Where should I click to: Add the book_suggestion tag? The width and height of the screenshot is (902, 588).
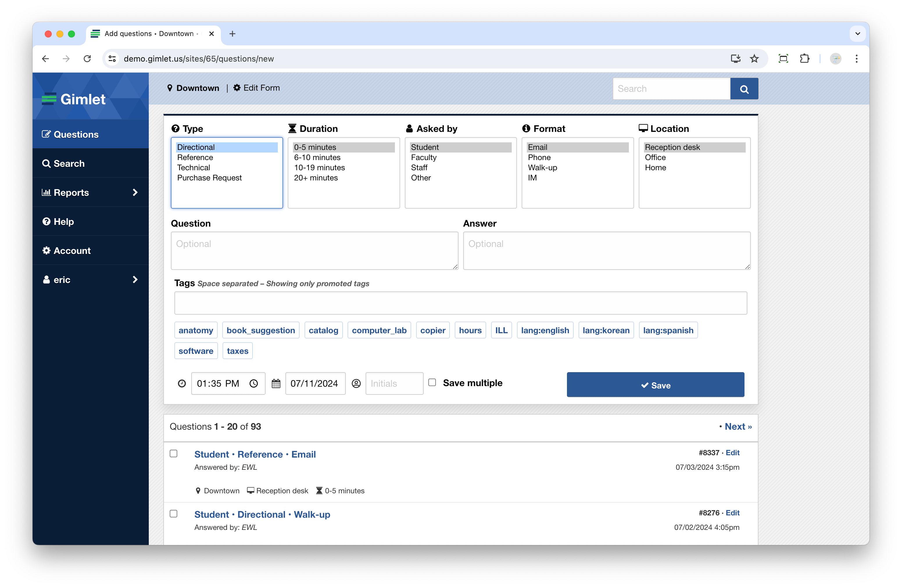pos(261,330)
